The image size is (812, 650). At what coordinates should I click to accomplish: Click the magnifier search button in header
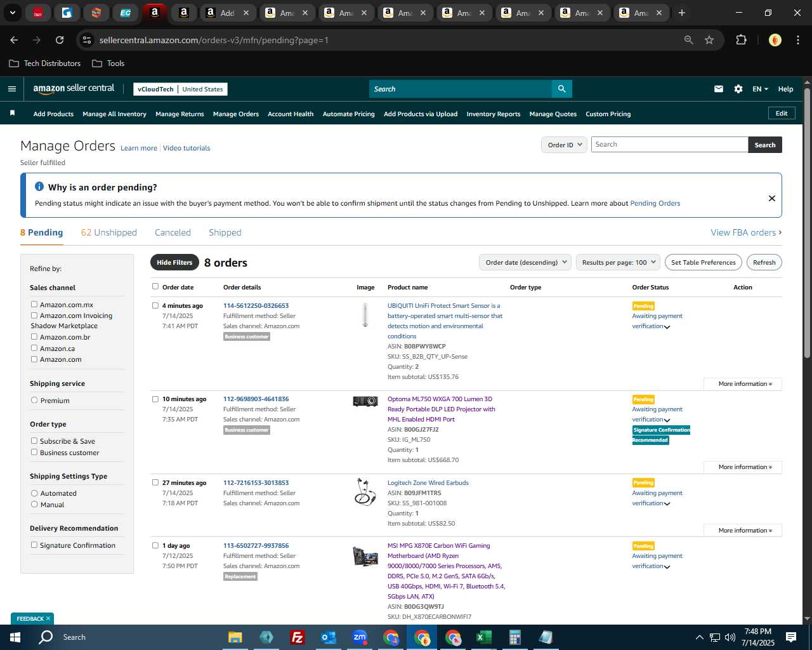[x=561, y=89]
